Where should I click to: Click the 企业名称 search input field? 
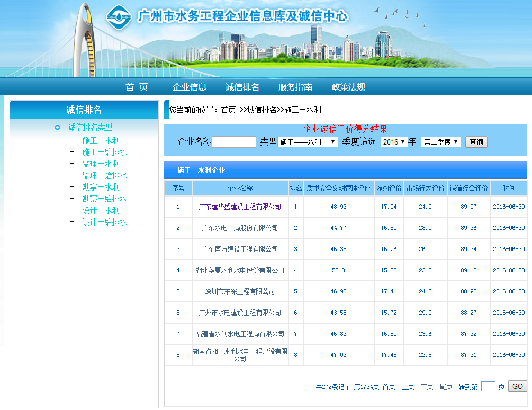pos(234,142)
